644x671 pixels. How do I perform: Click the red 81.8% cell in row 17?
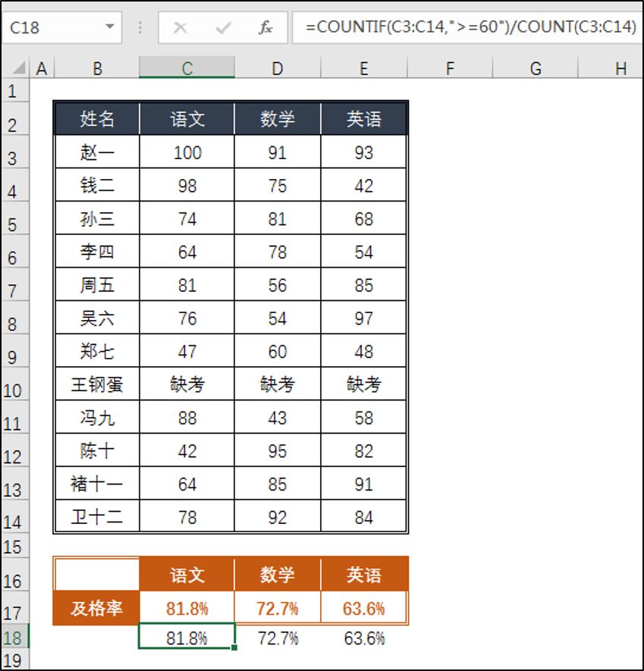pos(187,608)
